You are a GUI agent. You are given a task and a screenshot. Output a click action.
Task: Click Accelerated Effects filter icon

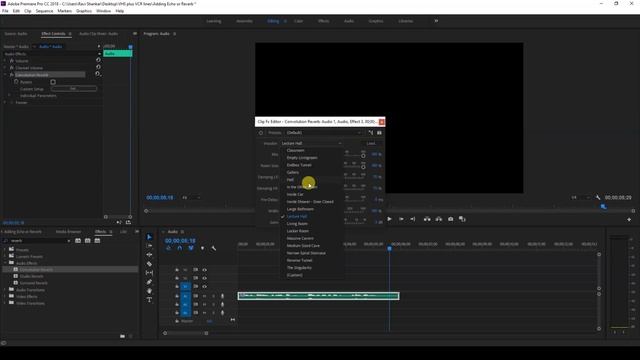(x=78, y=241)
